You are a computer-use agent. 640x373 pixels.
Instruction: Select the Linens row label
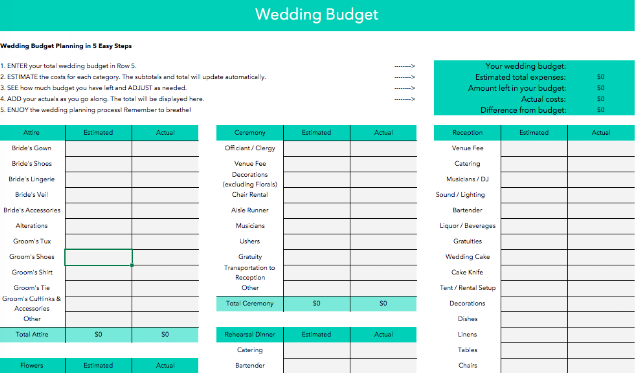[x=467, y=334]
